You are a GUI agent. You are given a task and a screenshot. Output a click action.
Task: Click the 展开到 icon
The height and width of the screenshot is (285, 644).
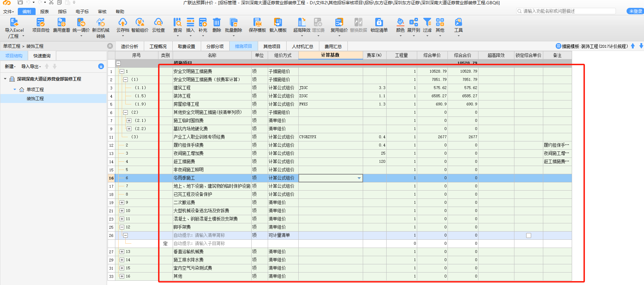[x=414, y=22]
